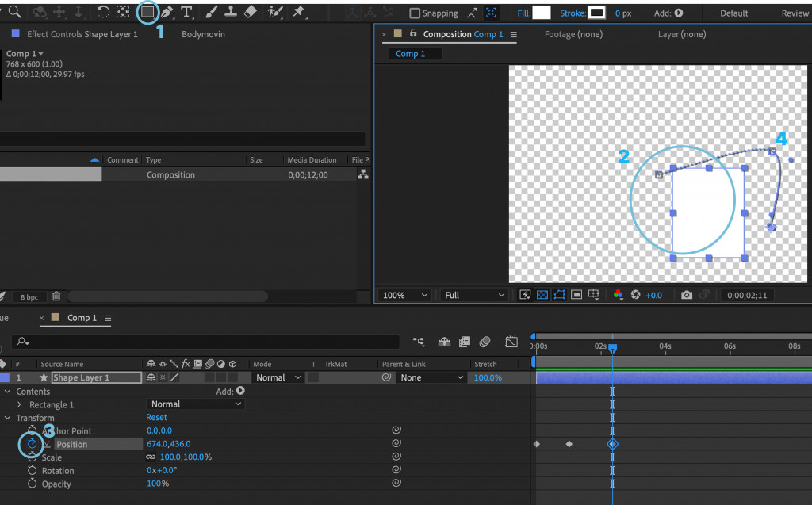Open the Fill color swatch

[x=542, y=13]
